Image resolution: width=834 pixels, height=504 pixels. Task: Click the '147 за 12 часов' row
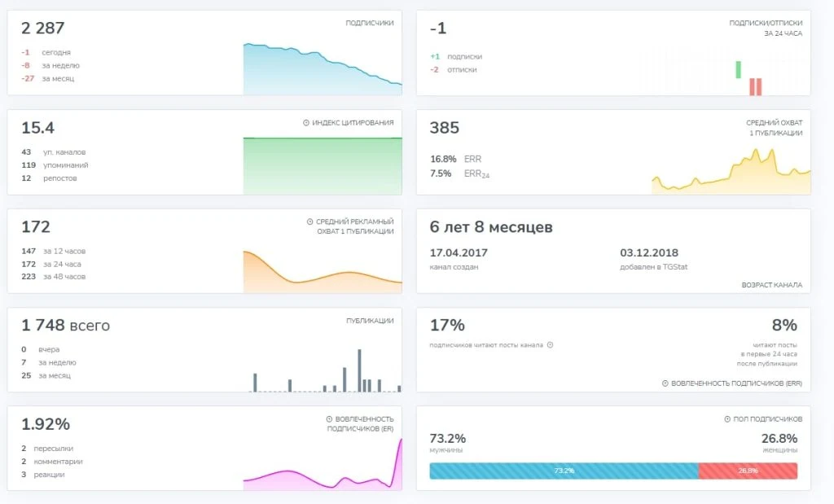point(53,251)
